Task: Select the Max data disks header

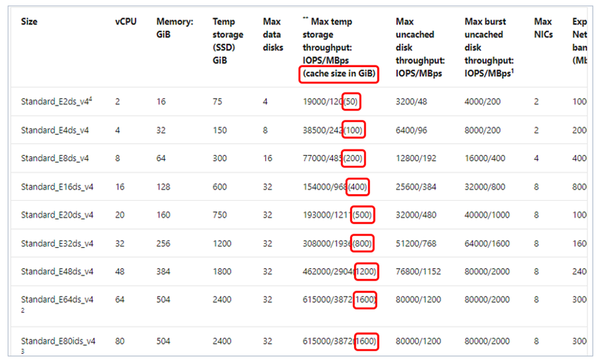Action: pyautogui.click(x=272, y=34)
